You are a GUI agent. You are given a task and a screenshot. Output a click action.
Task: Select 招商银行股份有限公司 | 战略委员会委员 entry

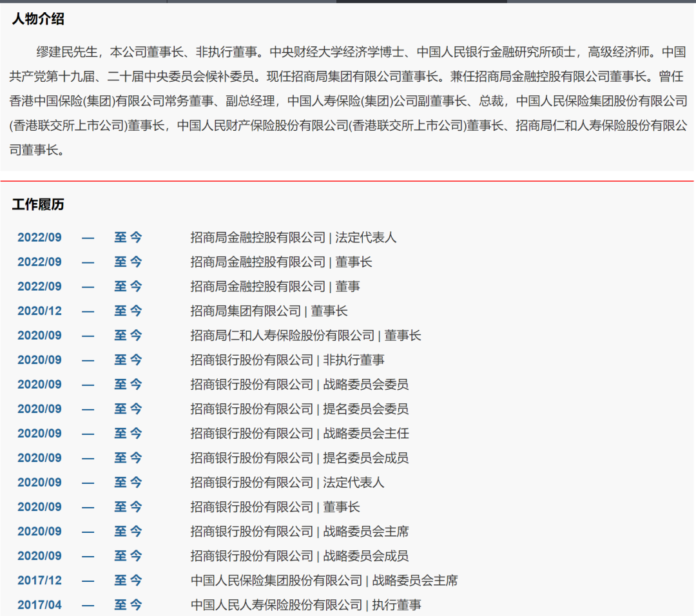point(300,384)
